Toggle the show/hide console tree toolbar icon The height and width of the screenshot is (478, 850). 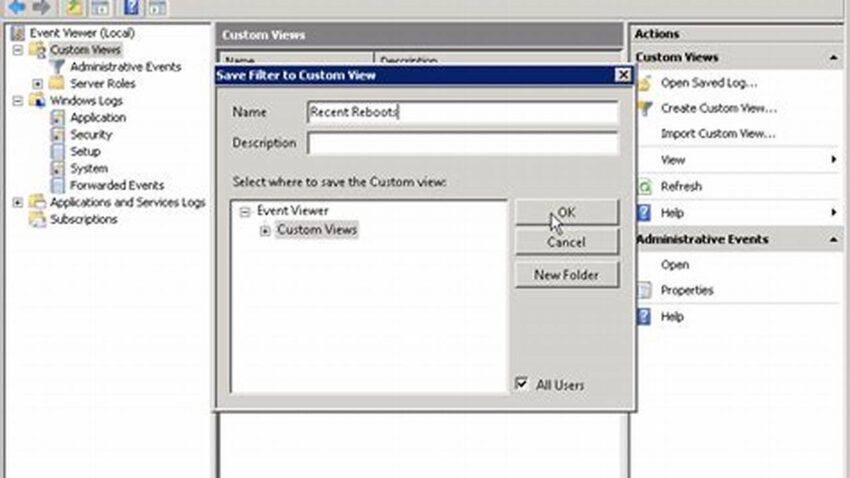pyautogui.click(x=100, y=8)
